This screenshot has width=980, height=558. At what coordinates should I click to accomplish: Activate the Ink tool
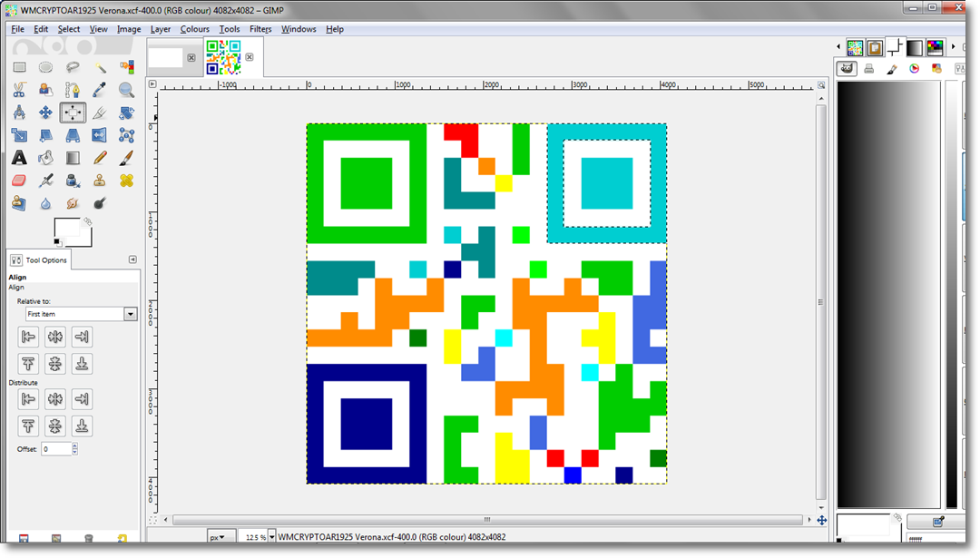(73, 181)
